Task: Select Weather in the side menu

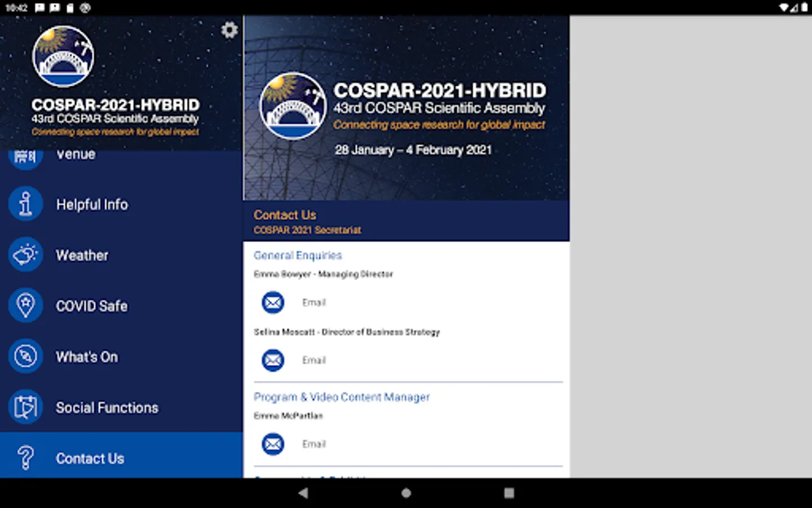Action: click(82, 255)
